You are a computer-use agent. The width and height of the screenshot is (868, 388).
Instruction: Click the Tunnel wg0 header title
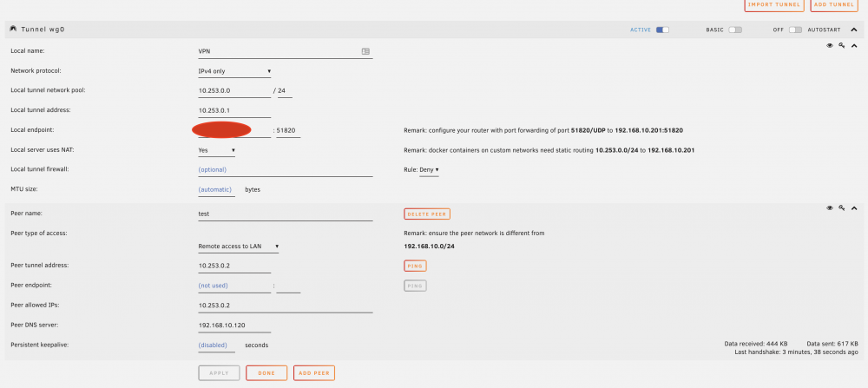point(43,30)
